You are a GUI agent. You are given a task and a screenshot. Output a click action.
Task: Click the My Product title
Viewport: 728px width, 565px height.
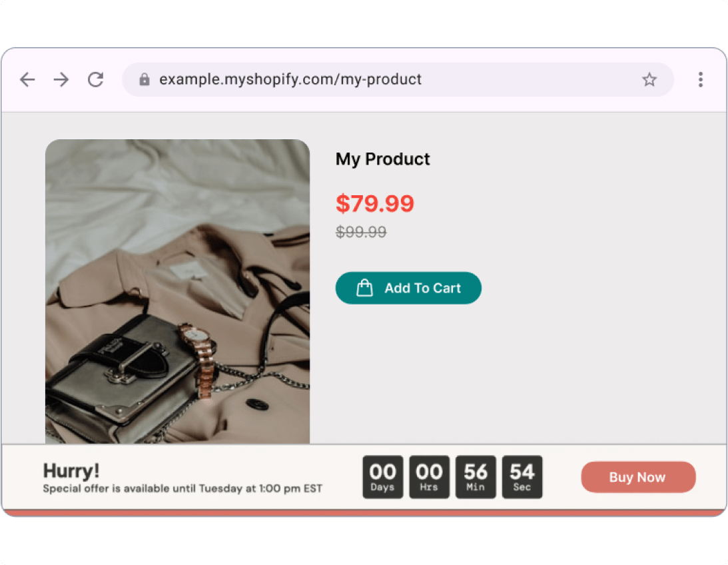383,159
